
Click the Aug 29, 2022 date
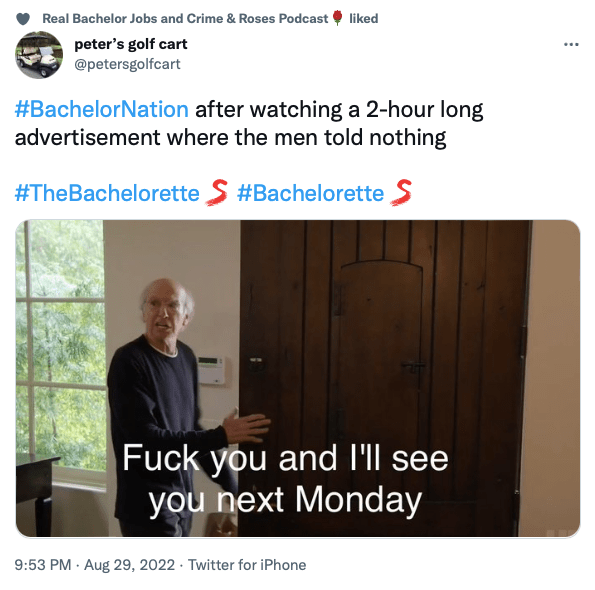click(x=129, y=565)
